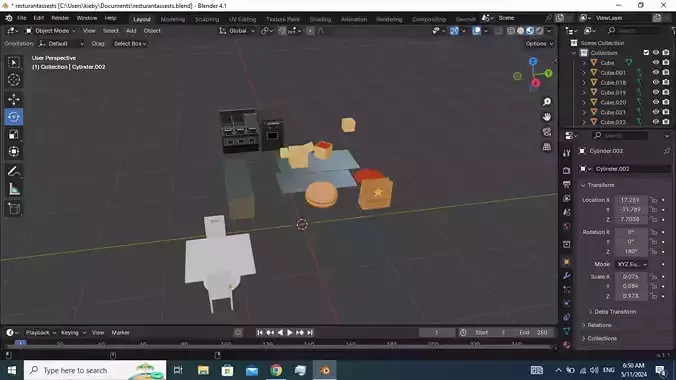Open the Object Mode dropdown
This screenshot has width=676, height=380.
point(50,31)
